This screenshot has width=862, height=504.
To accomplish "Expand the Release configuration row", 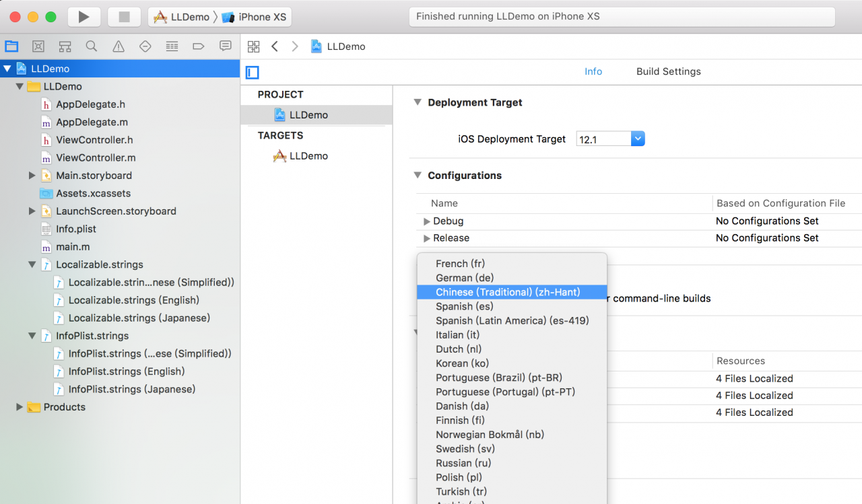I will tap(426, 238).
